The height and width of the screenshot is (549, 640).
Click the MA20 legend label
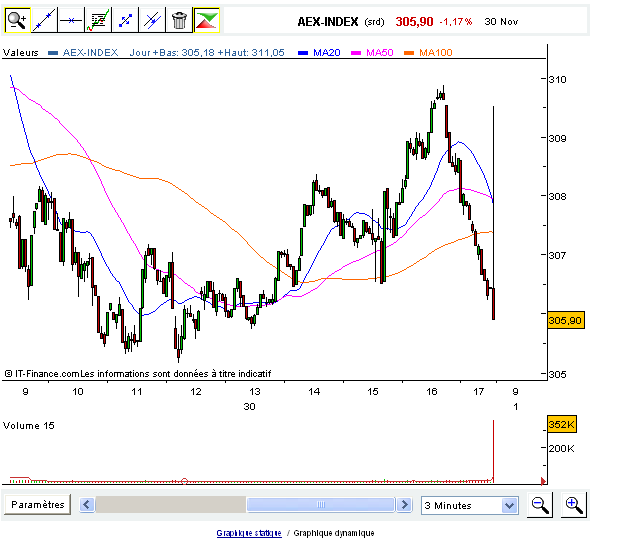tap(327, 53)
